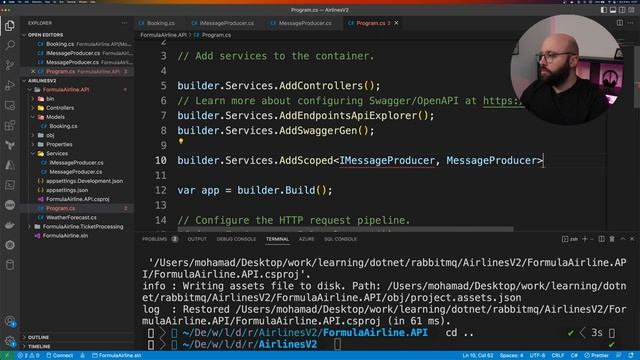Open the Extensions view
The height and width of the screenshot is (360, 640).
click(x=10, y=125)
